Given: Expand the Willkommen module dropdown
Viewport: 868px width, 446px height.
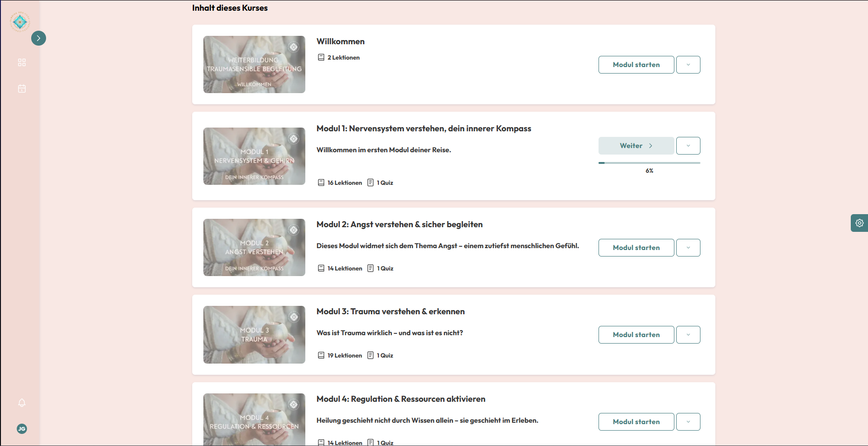Looking at the screenshot, I should [x=688, y=65].
